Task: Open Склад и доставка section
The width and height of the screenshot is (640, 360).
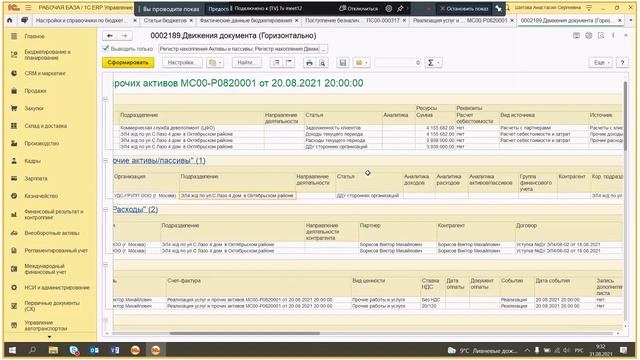Action: 45,126
